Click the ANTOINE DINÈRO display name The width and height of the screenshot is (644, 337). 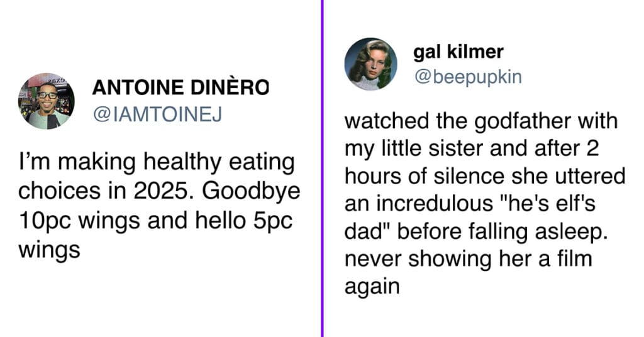[180, 87]
